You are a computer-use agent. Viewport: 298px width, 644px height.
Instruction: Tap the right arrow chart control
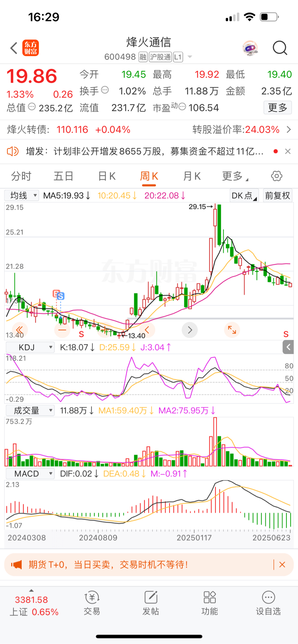[x=190, y=330]
